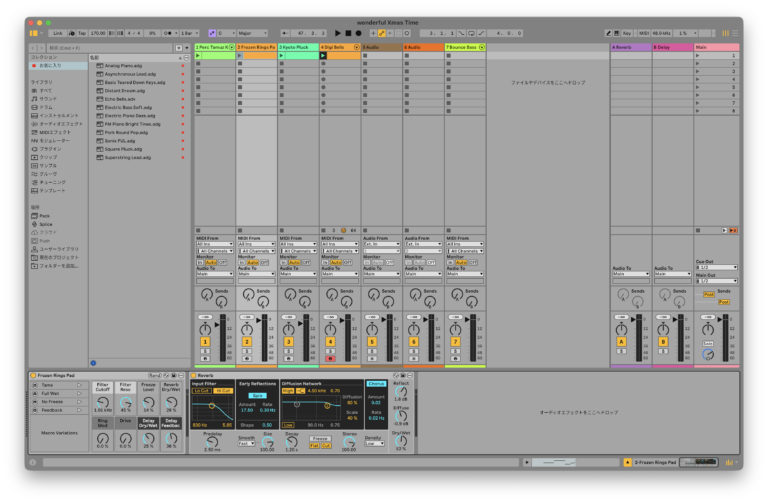Toggle the metronome icon
The image size is (768, 503).
(x=168, y=33)
